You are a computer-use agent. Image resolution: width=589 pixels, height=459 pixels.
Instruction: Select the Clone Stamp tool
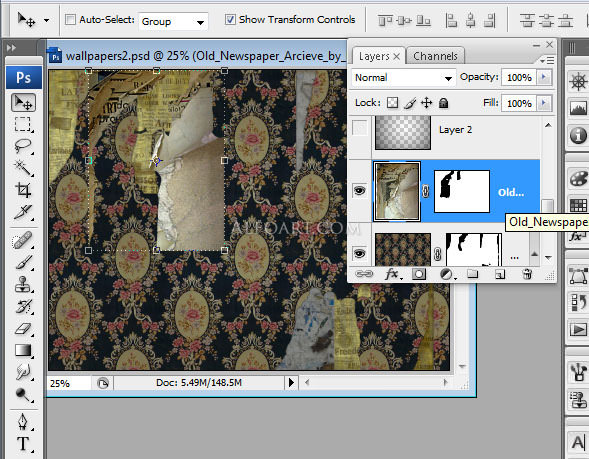[23, 284]
